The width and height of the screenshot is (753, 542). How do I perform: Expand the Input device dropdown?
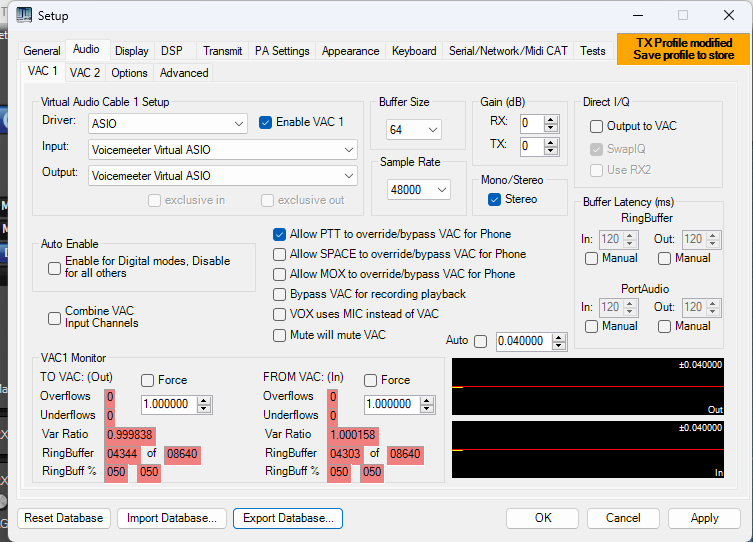347,150
